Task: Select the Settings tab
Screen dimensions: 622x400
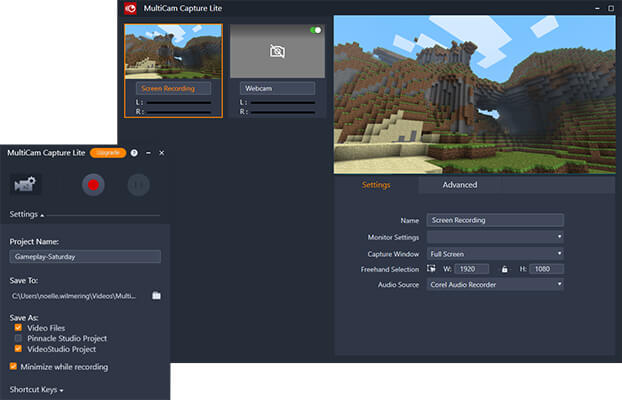Action: point(376,185)
